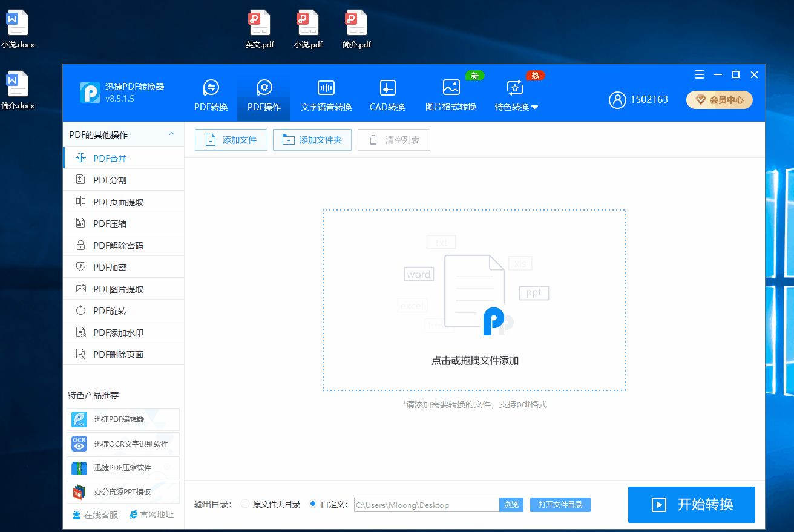Select PDF添加水印 in sidebar
Viewport: 794px width, 532px height.
click(123, 332)
